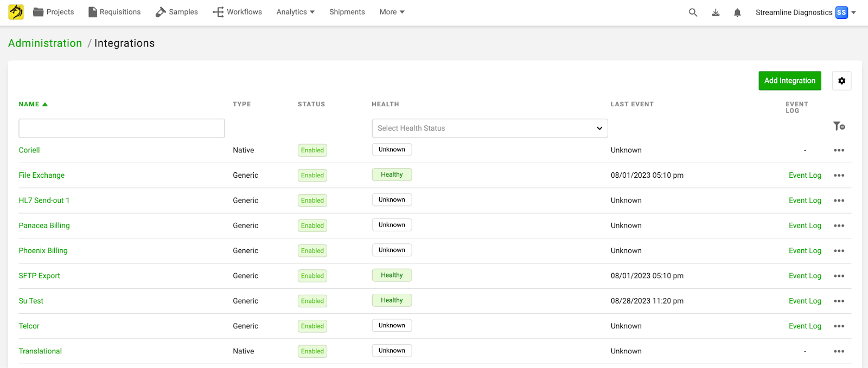Expand the Analytics menu dropdown
This screenshot has width=868, height=368.
[x=295, y=12]
